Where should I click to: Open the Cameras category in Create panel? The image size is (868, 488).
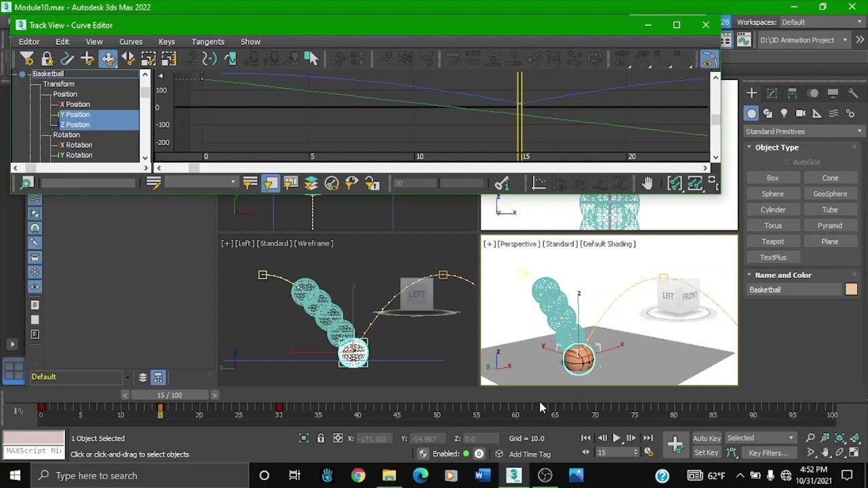800,113
